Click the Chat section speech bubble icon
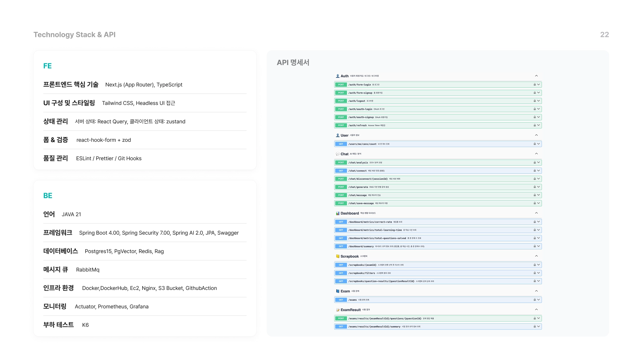Image resolution: width=644 pixels, height=362 pixels. click(x=338, y=154)
